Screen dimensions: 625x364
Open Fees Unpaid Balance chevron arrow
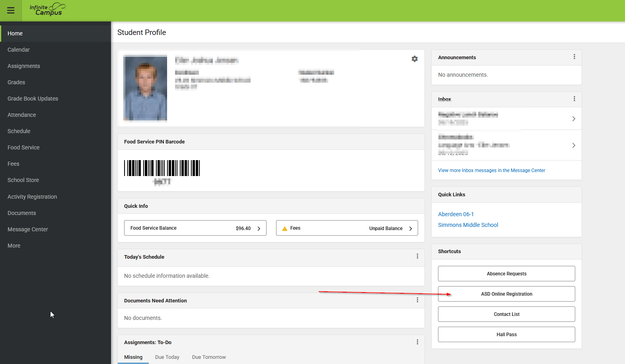click(411, 228)
